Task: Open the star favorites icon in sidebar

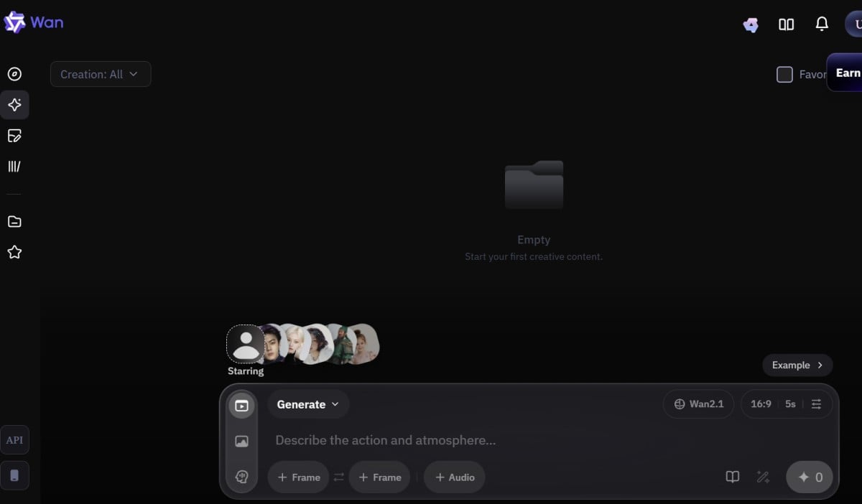Action: [14, 252]
